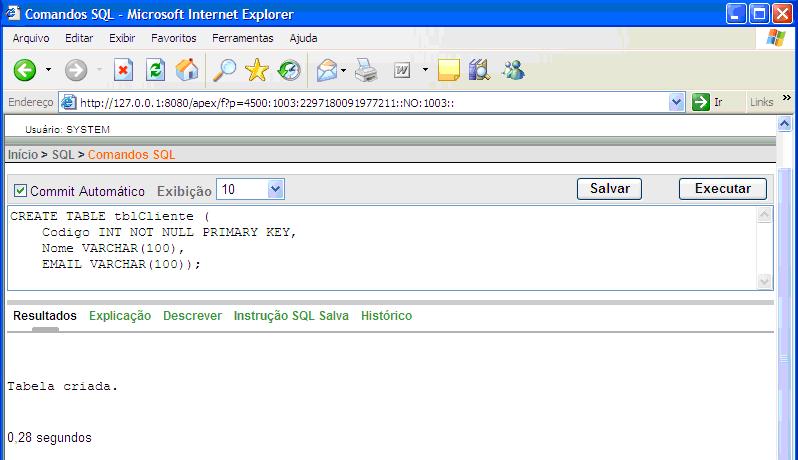This screenshot has height=460, width=798.
Task: Open the Search magnifier icon
Action: tap(225, 70)
